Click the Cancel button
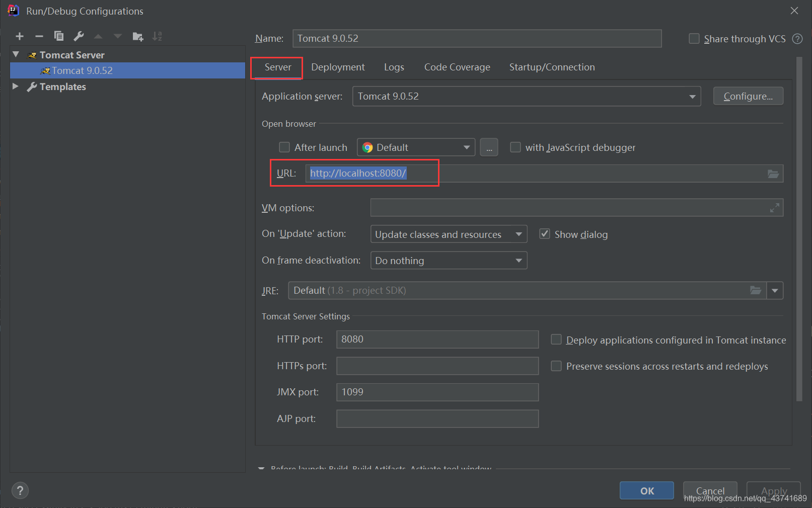 (x=710, y=490)
